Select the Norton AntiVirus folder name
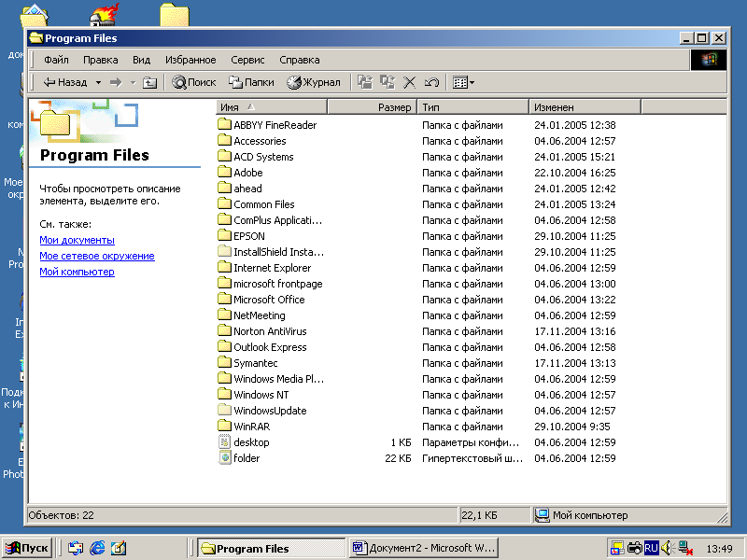 (270, 331)
